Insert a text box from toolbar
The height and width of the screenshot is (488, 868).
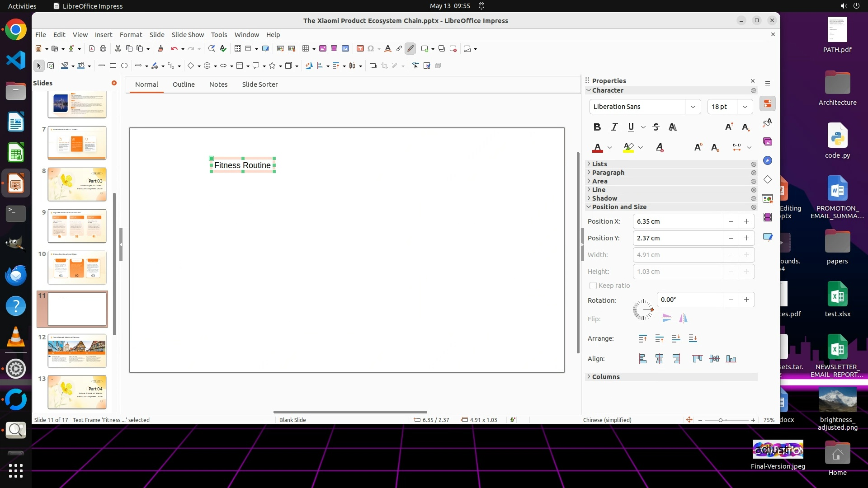click(x=360, y=49)
